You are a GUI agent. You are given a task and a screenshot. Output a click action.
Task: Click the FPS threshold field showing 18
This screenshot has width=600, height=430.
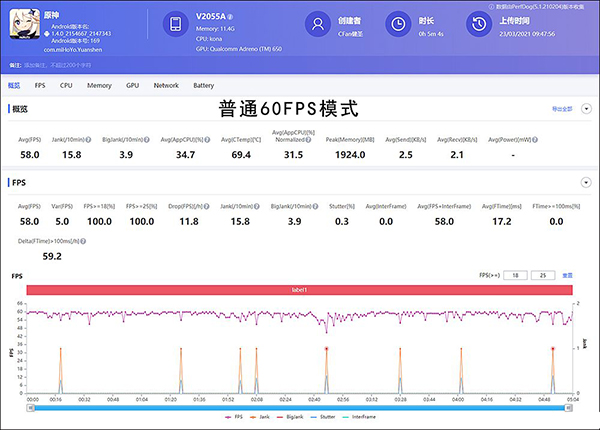[517, 274]
